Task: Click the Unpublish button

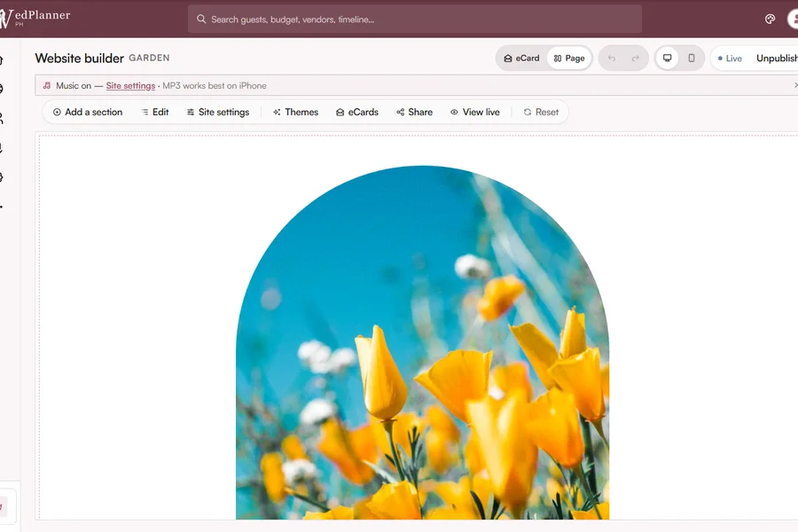Action: (x=777, y=58)
